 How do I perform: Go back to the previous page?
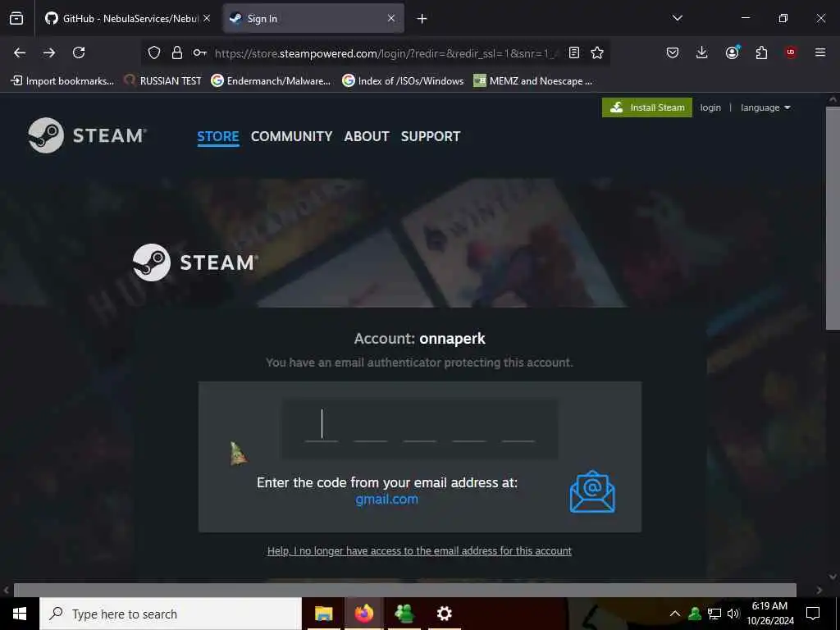[20, 52]
